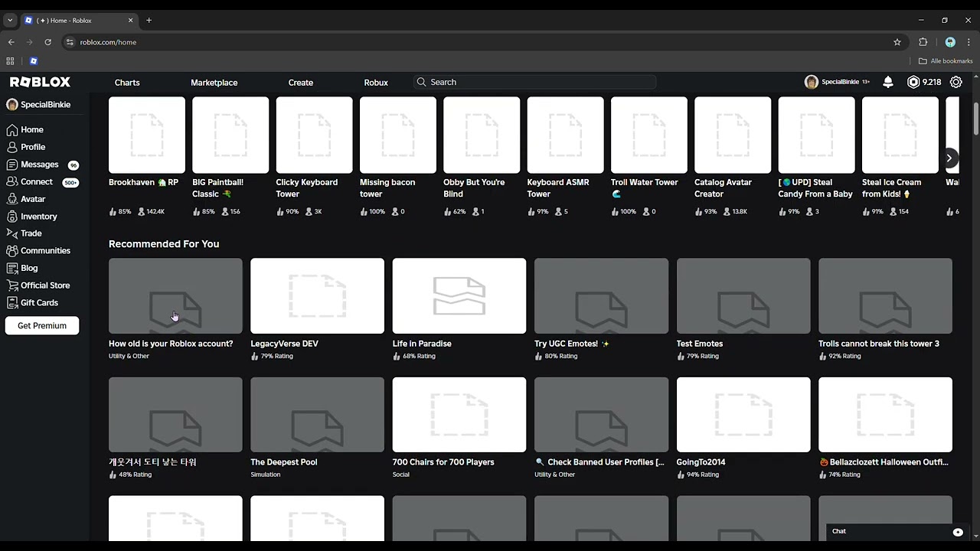Open the Alle bookmarks folder
980x551 pixels.
click(x=946, y=61)
